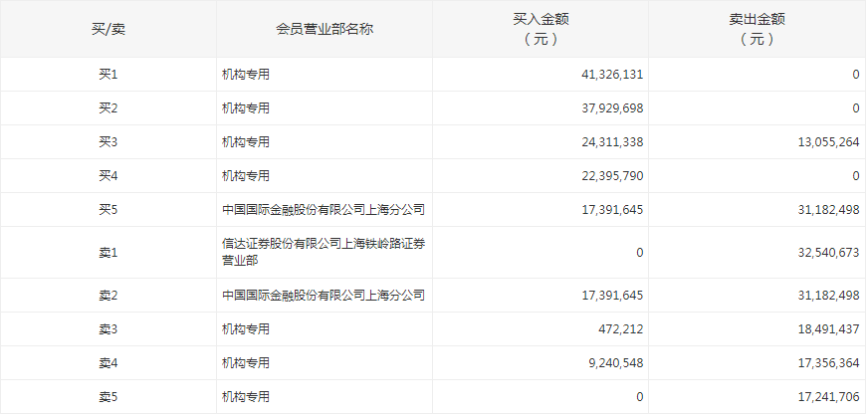The width and height of the screenshot is (868, 418).
Task: Click the 会员营业部名称 column header
Action: 325,29
